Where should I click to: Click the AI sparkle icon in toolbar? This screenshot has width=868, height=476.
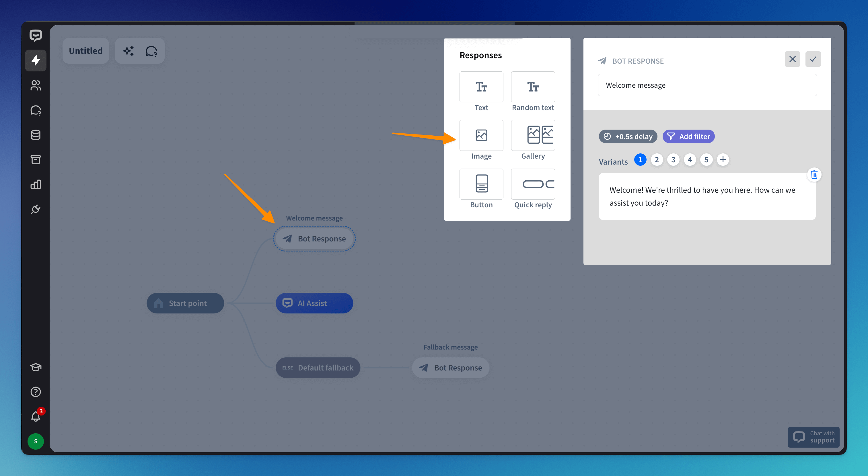click(x=128, y=51)
